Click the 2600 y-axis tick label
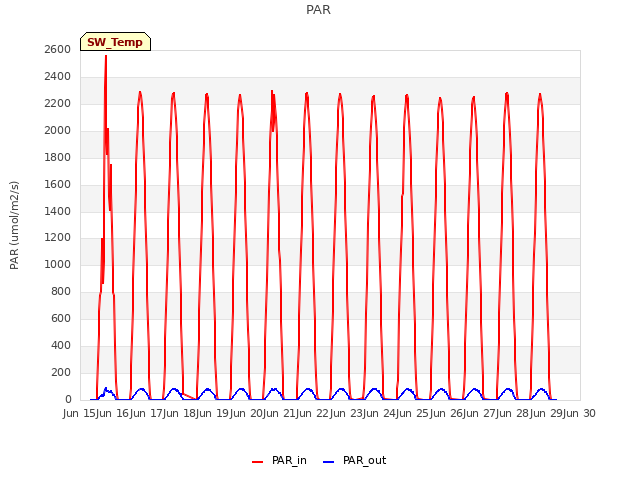Screen dimensions: 640x480 point(58,49)
